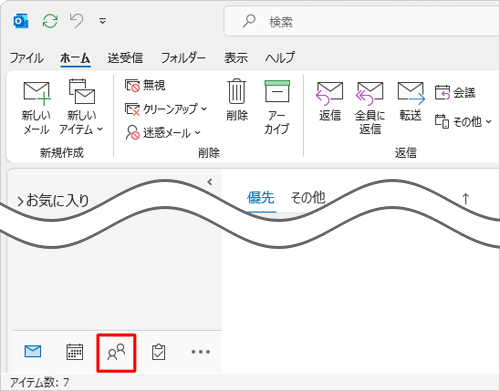Collapse the folder pane with the arrow
Image resolution: width=500 pixels, height=391 pixels.
tap(210, 182)
